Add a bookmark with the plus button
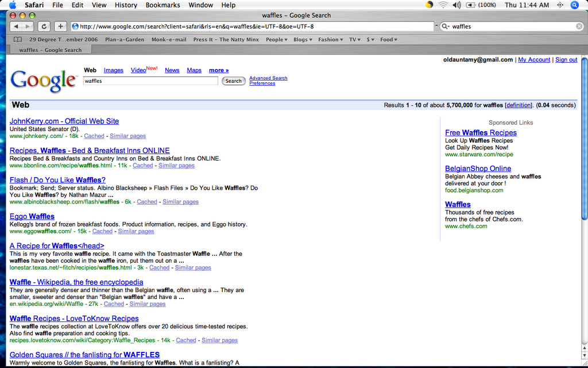588x368 pixels. (x=60, y=26)
